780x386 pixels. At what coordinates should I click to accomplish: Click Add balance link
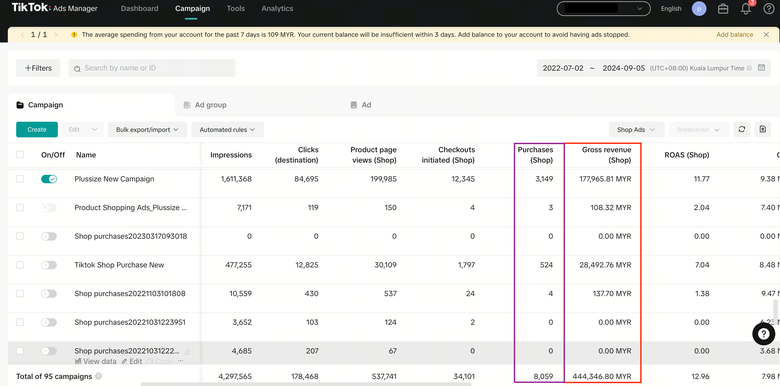pyautogui.click(x=735, y=35)
